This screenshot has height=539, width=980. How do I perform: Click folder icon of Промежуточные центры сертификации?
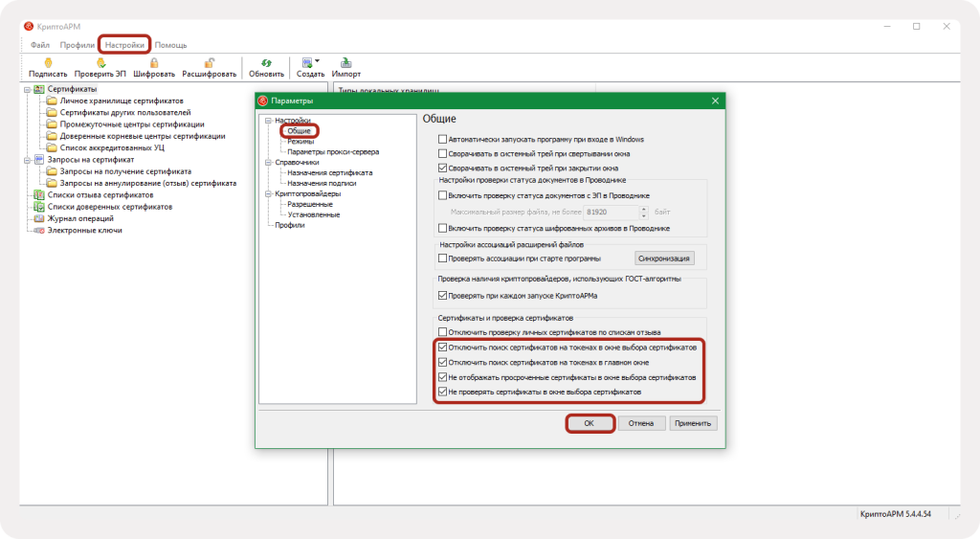pyautogui.click(x=52, y=124)
